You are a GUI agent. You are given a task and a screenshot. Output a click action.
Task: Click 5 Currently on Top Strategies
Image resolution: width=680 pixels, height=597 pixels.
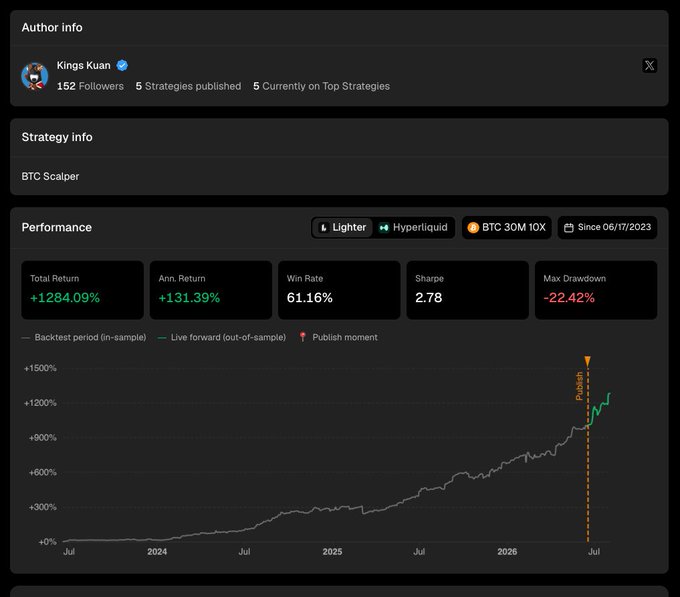[321, 86]
